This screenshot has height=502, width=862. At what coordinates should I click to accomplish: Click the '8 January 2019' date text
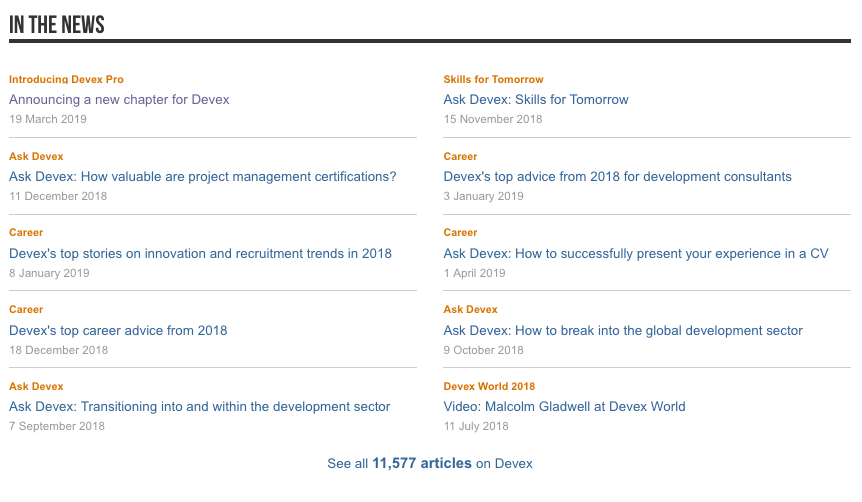pos(49,273)
